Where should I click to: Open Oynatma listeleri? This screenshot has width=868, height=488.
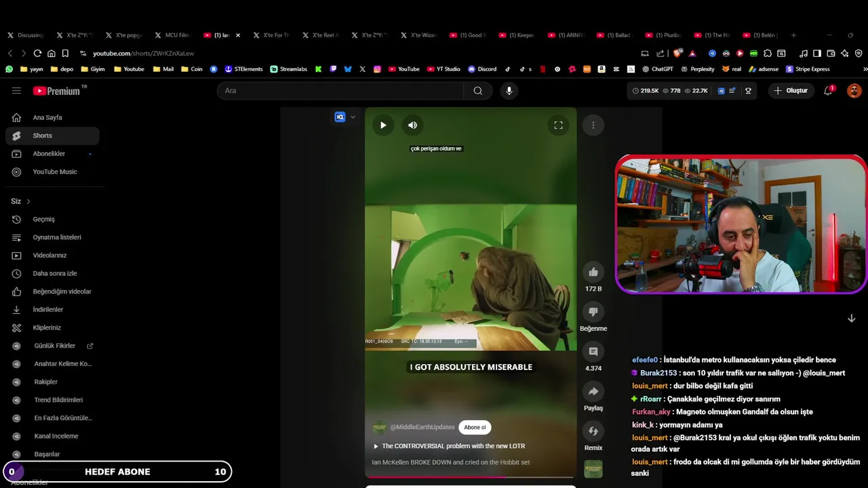point(52,237)
